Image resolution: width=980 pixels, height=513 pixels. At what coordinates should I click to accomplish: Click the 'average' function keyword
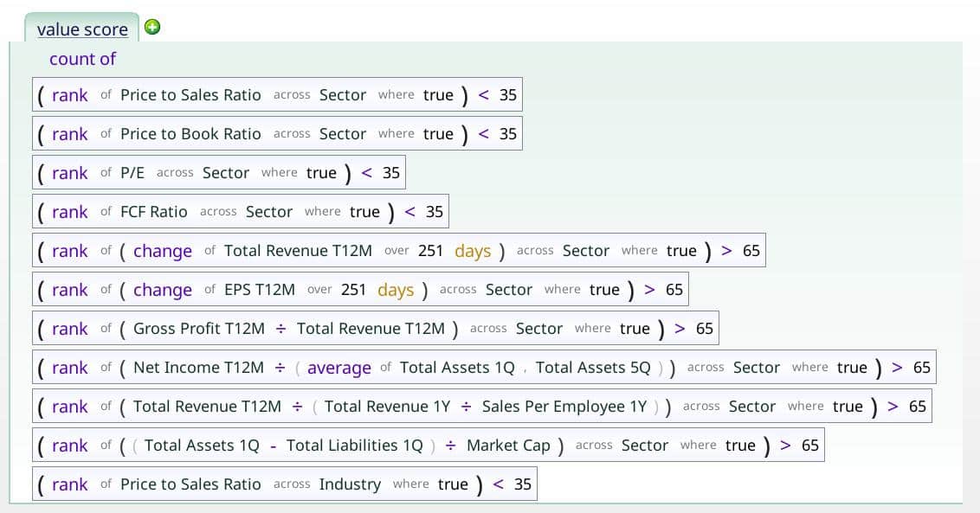338,368
